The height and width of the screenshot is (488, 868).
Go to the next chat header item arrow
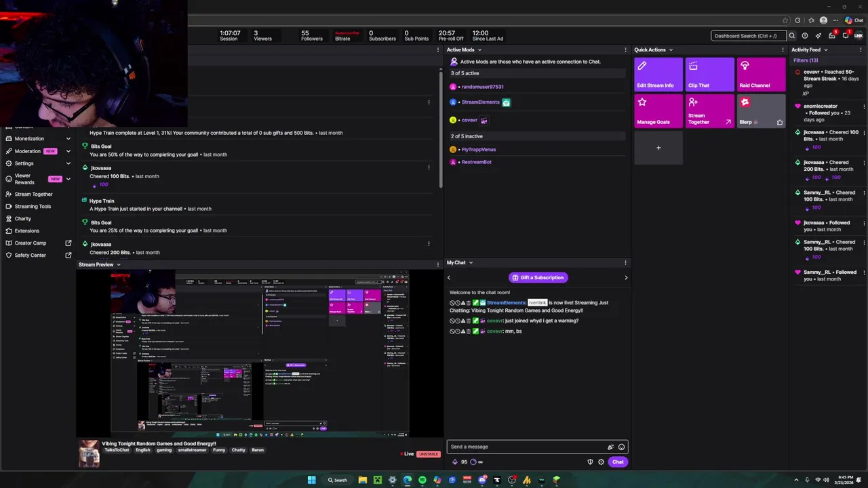click(626, 277)
